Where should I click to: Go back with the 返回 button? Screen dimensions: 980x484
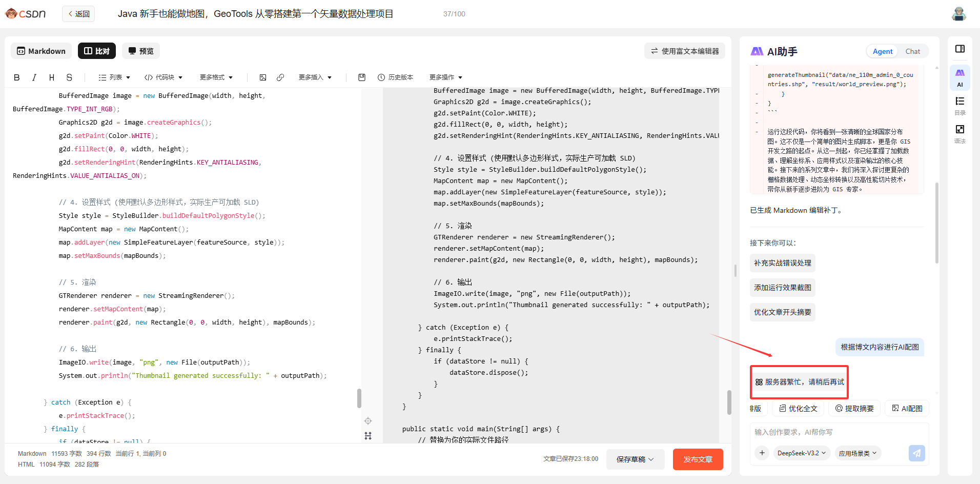click(78, 14)
